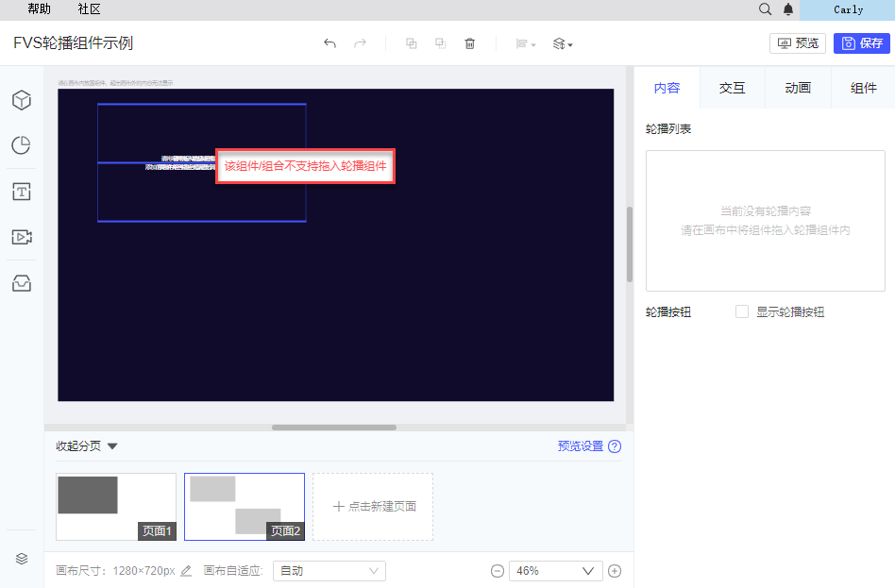Open the 预览设置 link

581,446
